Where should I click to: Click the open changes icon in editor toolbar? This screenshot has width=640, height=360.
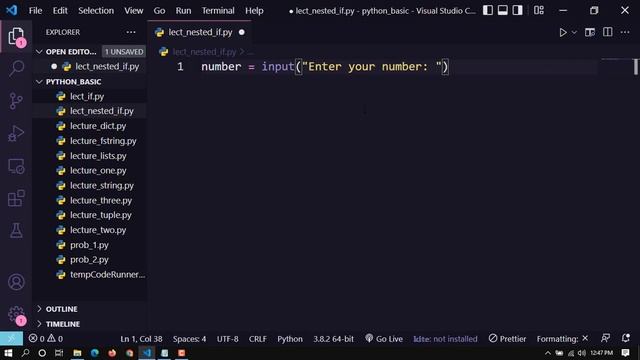589,32
